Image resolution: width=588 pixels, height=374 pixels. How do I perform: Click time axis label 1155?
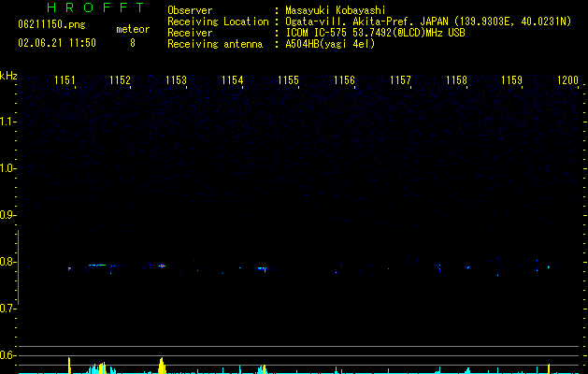[x=288, y=80]
